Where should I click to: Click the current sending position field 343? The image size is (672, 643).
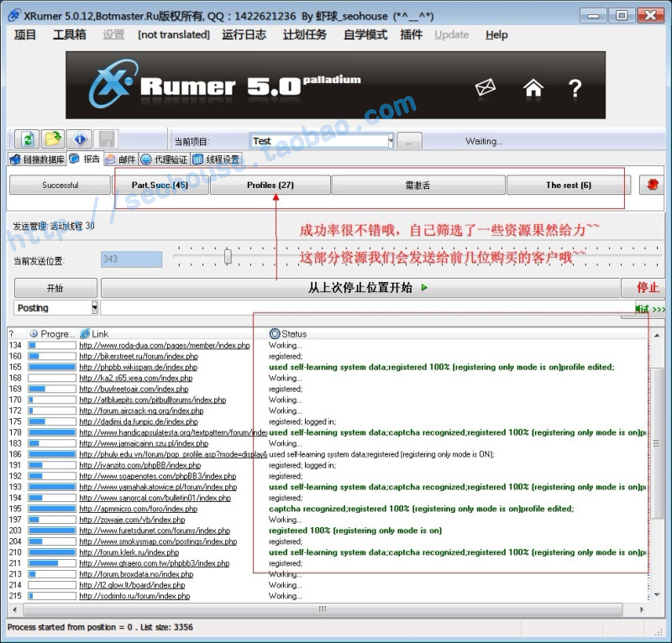[x=132, y=259]
